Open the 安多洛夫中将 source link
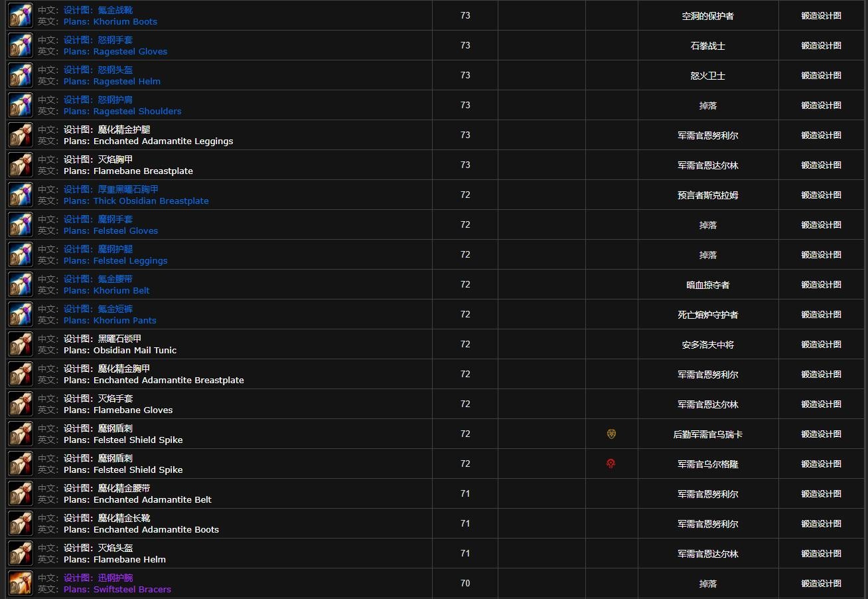Image resolution: width=868 pixels, height=599 pixels. 707,345
